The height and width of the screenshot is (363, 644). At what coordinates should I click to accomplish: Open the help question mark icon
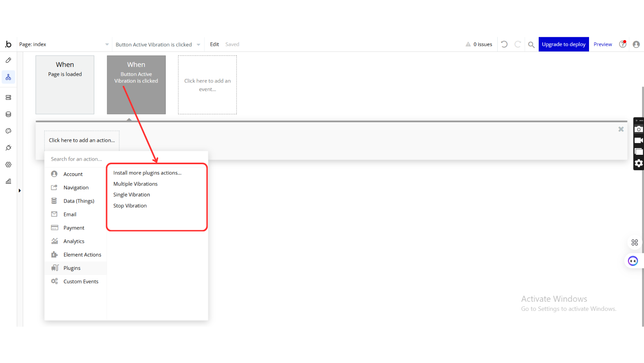(x=623, y=44)
